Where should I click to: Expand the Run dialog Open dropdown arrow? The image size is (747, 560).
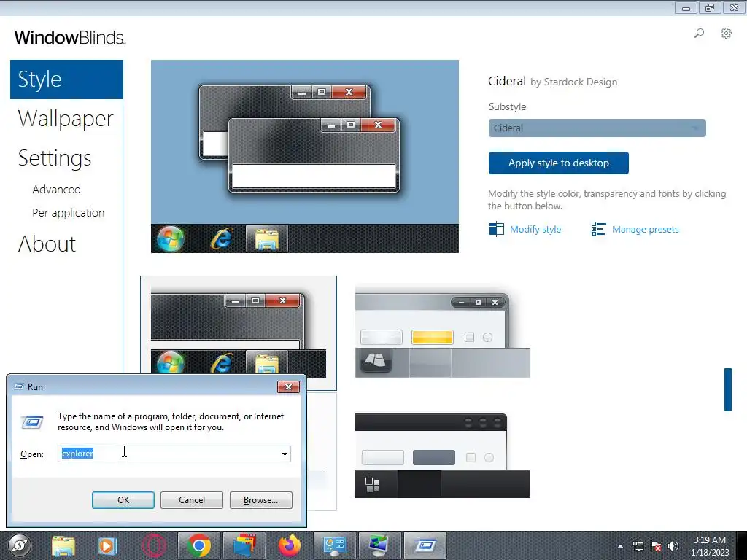285,454
